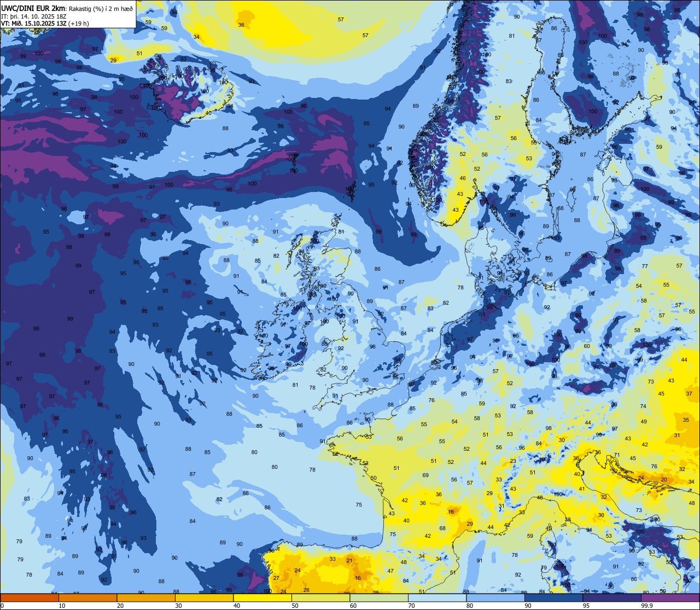Select the pale yellow 50–60 legend segment
Image resolution: width=700 pixels, height=610 pixels.
click(320, 598)
